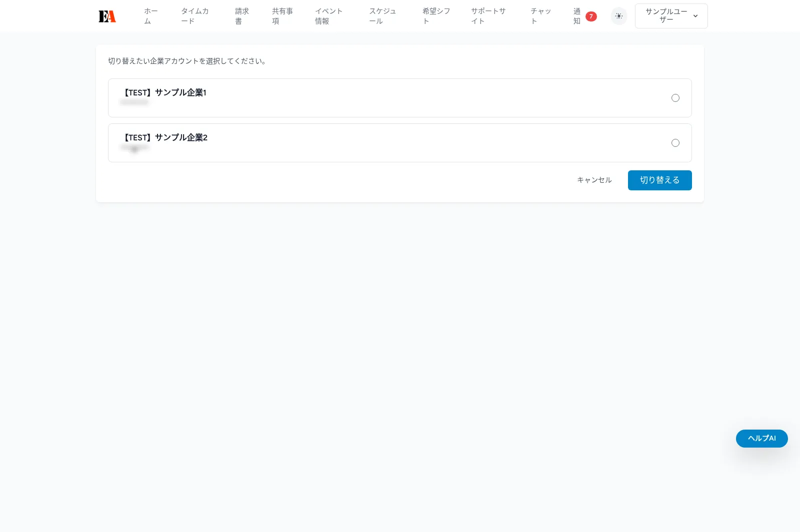Open the サポートサイト link

(488, 15)
